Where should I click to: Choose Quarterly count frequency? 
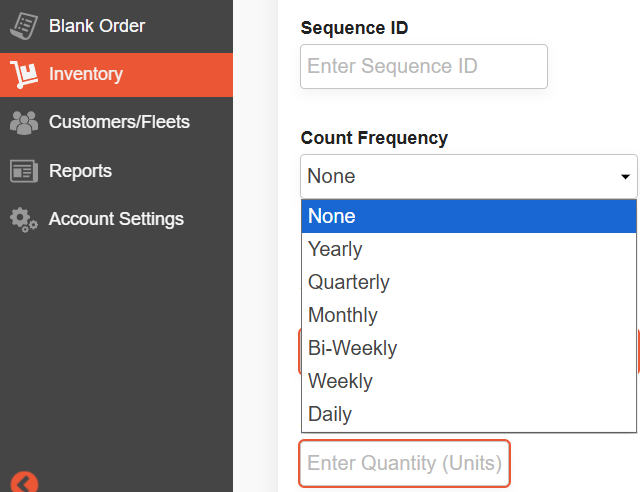[x=469, y=282]
